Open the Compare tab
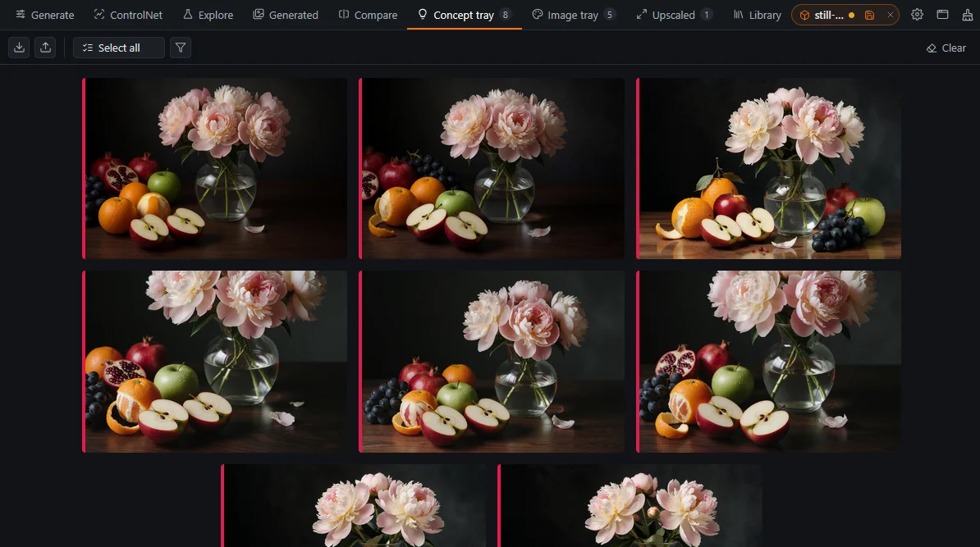This screenshot has width=980, height=547. pos(368,15)
